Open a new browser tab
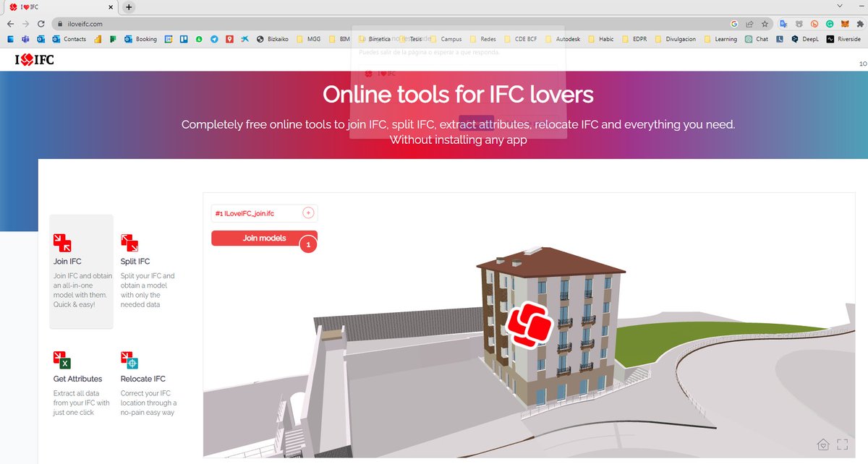Screen dimensions: 868x464 click(129, 7)
